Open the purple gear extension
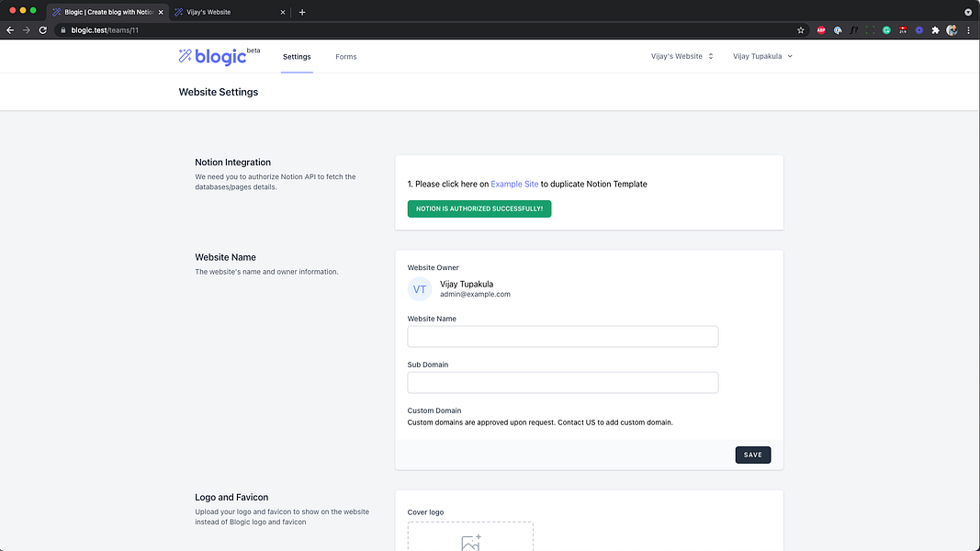 pyautogui.click(x=918, y=30)
